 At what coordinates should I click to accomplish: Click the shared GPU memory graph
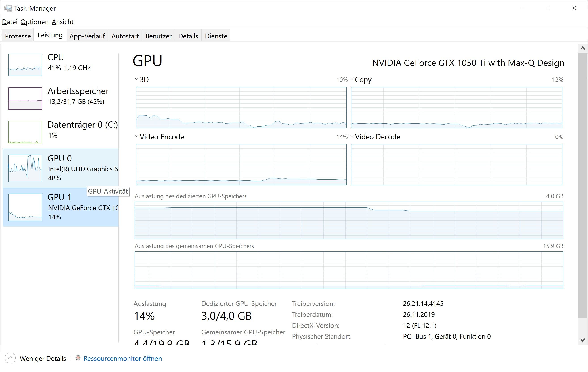(x=349, y=270)
